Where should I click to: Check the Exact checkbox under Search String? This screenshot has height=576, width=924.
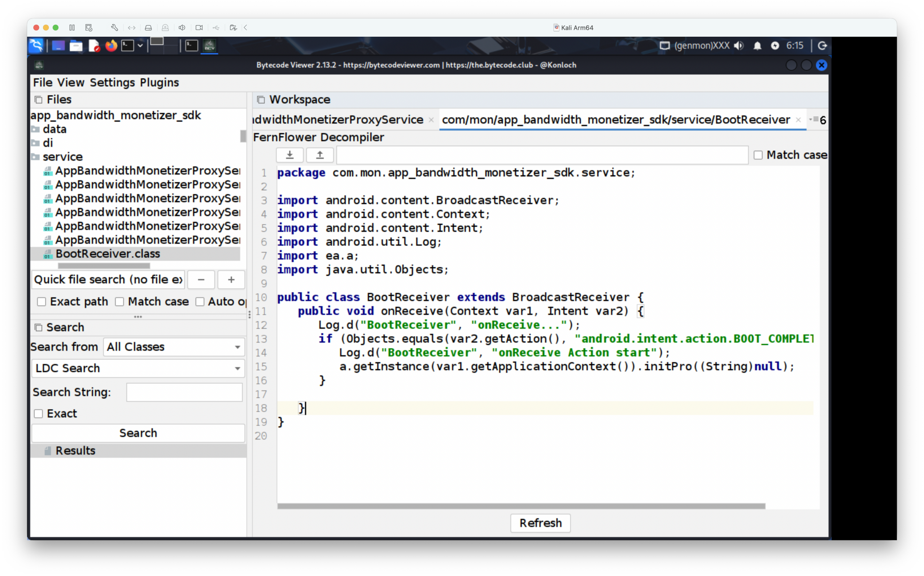[x=39, y=414]
